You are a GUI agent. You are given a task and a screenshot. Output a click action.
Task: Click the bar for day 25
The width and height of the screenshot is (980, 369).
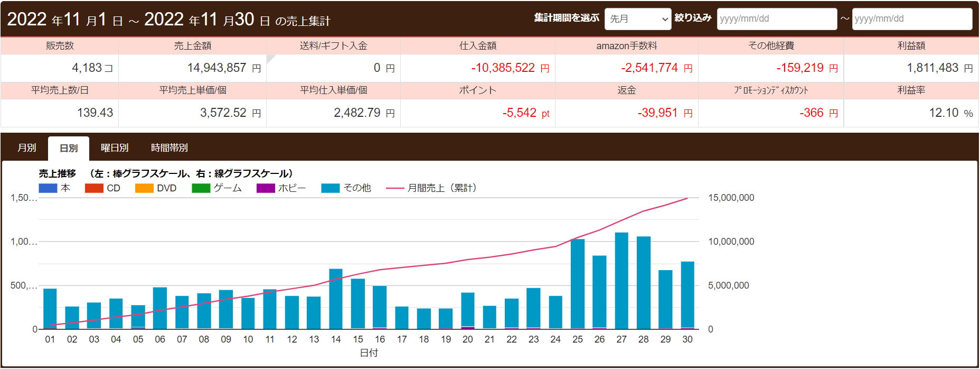point(578,284)
